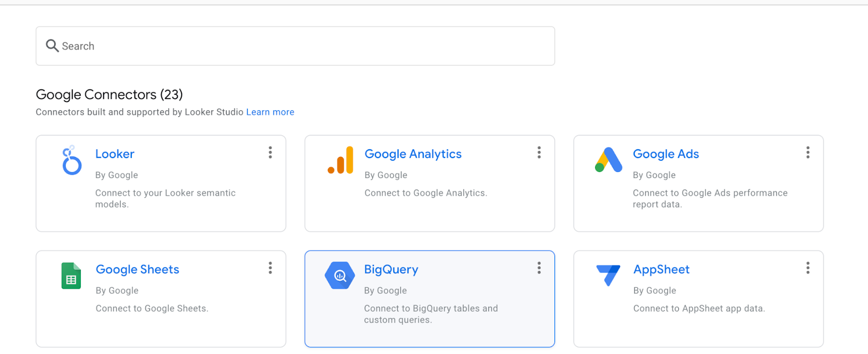
Task: Click the Looker connector logo icon
Action: click(x=72, y=161)
